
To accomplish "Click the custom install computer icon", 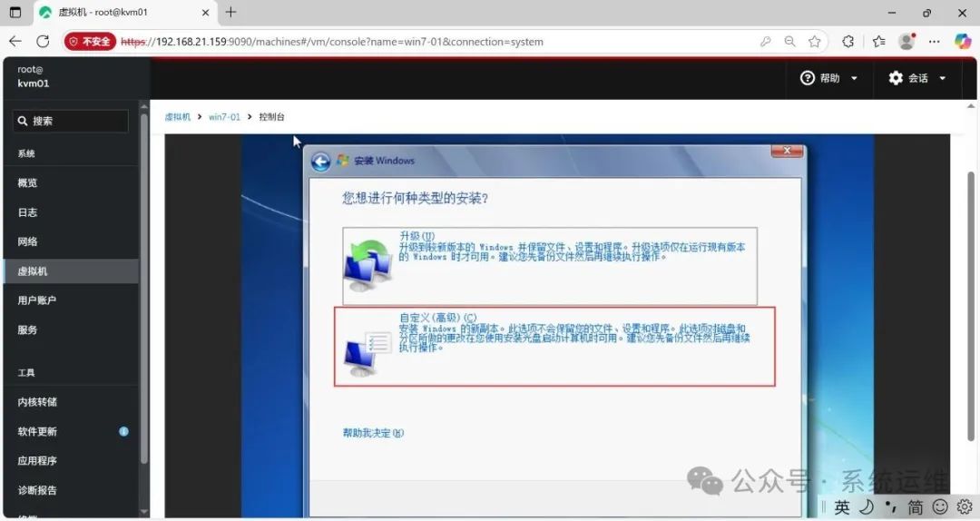I will click(368, 353).
